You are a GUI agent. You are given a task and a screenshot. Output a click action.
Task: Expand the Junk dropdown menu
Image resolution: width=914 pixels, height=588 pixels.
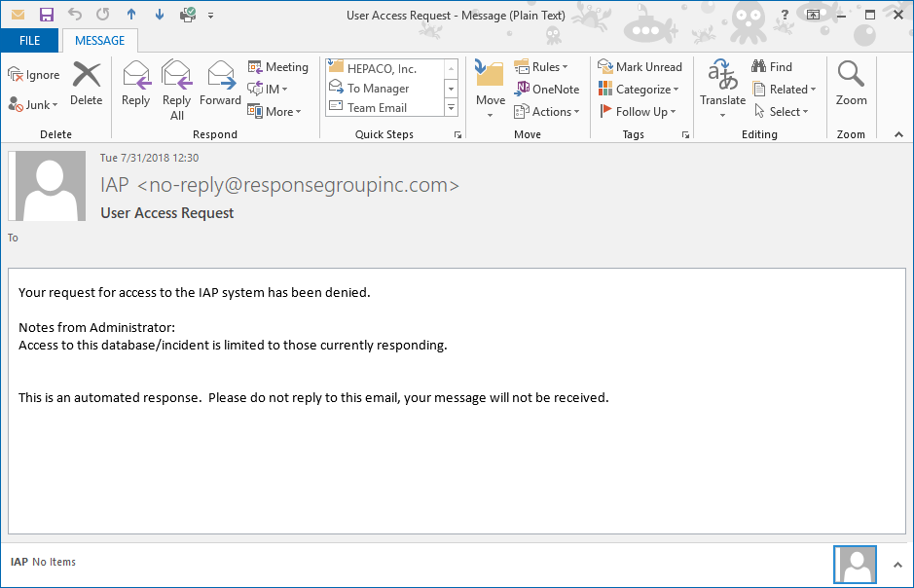tap(34, 105)
